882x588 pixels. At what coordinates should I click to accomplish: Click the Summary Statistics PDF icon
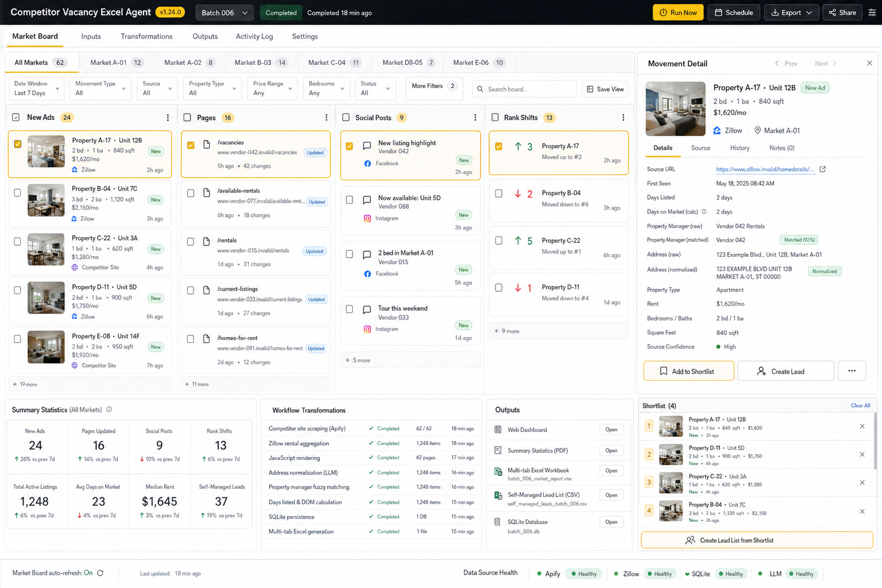(x=498, y=450)
